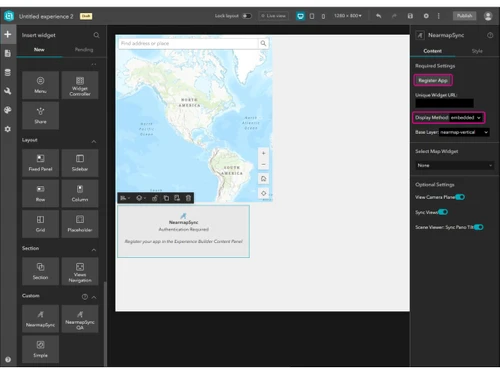Click the Custom section help icon
Screen dimensions: 500x375
tap(85, 297)
